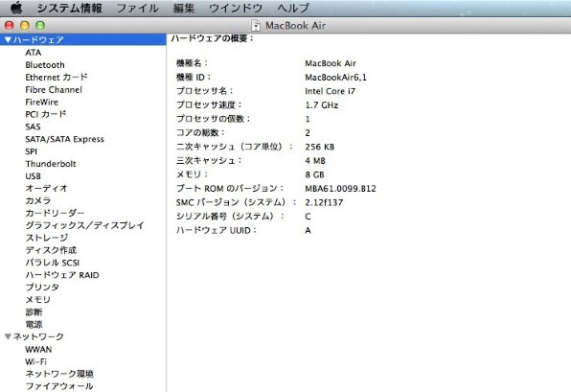Click the green zoom window button
The height and width of the screenshot is (392, 571).
40,25
